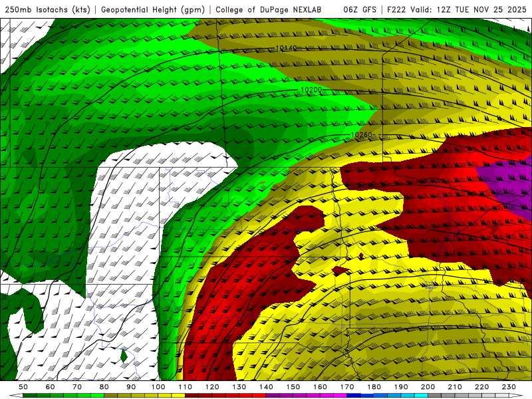Click the 80 label on the legend

pyautogui.click(x=104, y=387)
